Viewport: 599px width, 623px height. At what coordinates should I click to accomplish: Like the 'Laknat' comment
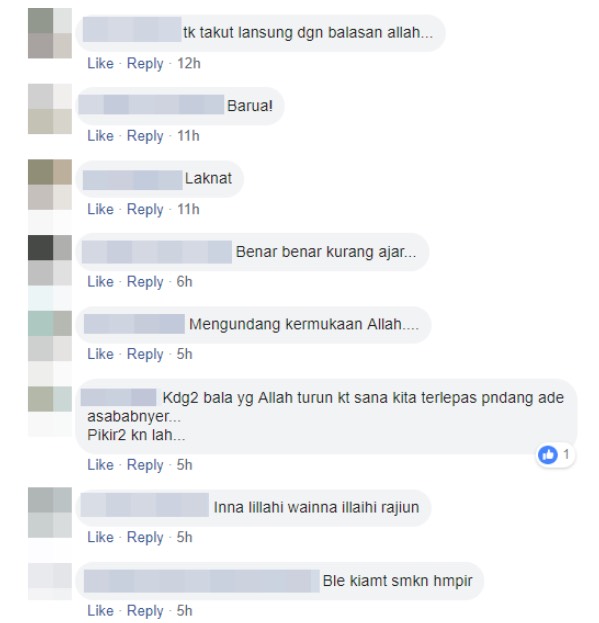click(x=100, y=209)
